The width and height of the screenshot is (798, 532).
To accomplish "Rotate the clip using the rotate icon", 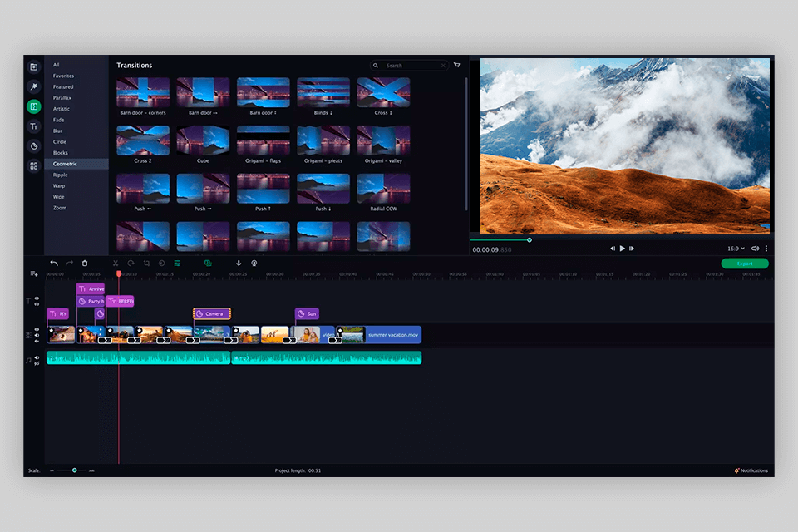I will click(131, 264).
